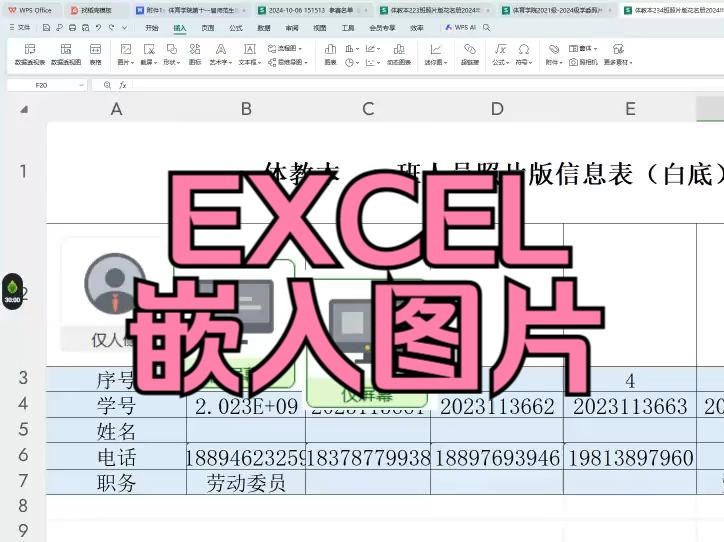Open the WPS AI assistant
The height and width of the screenshot is (542, 724).
pyautogui.click(x=460, y=28)
